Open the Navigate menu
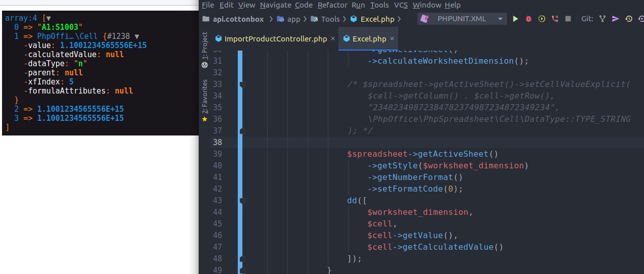 tap(276, 5)
